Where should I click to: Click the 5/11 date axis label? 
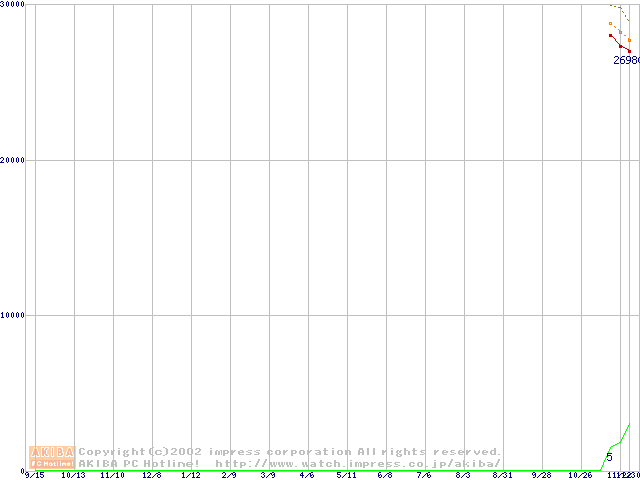(346, 475)
